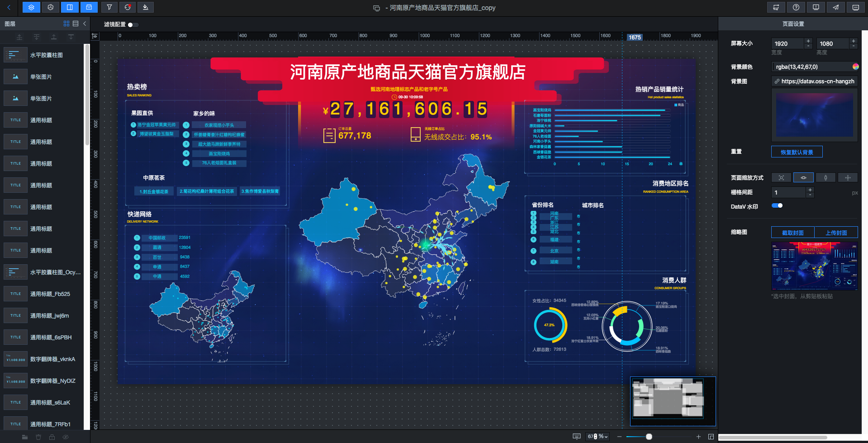Viewport: 868px width, 443px height.
Task: Switch layers to list view
Action: 76,24
